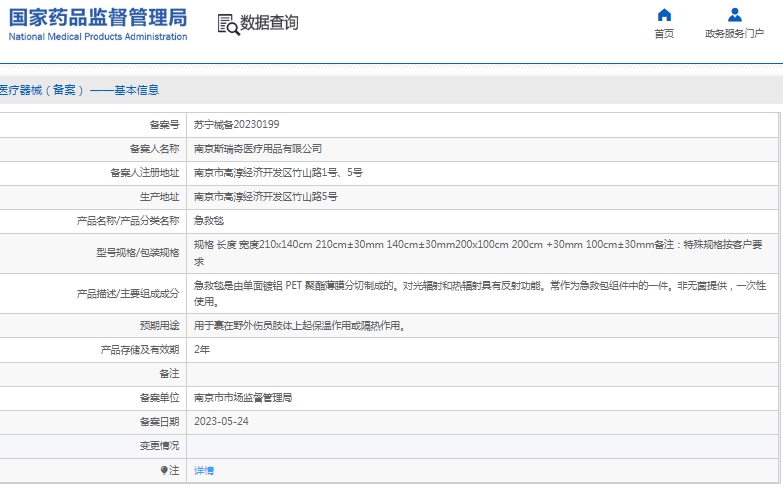
Task: Click the 变更情况 label
Action: [x=159, y=446]
